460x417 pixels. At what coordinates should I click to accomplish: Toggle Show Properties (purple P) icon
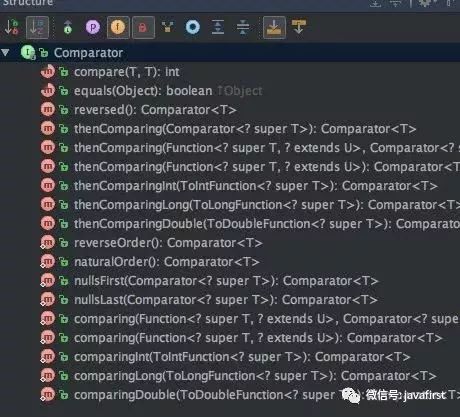click(93, 27)
